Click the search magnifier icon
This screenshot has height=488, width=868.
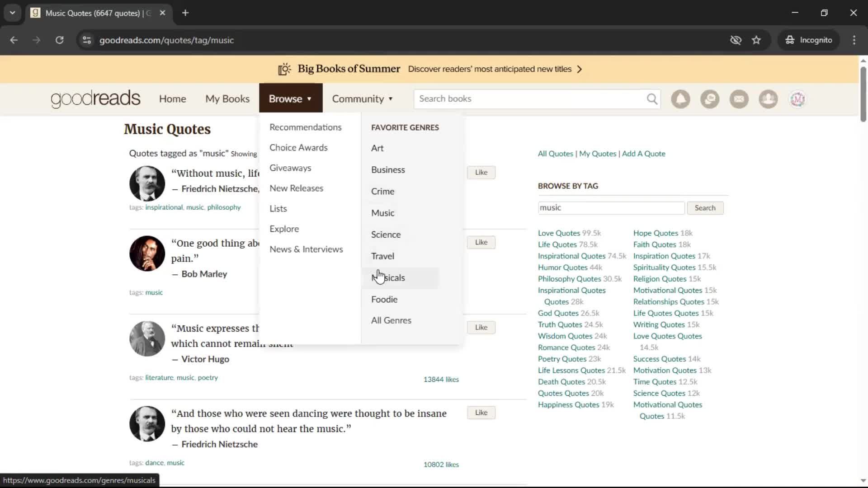652,99
